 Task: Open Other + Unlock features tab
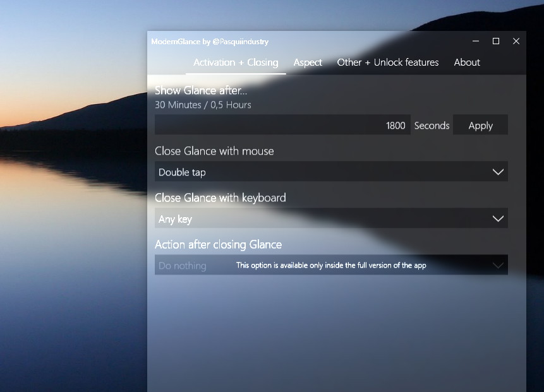387,62
